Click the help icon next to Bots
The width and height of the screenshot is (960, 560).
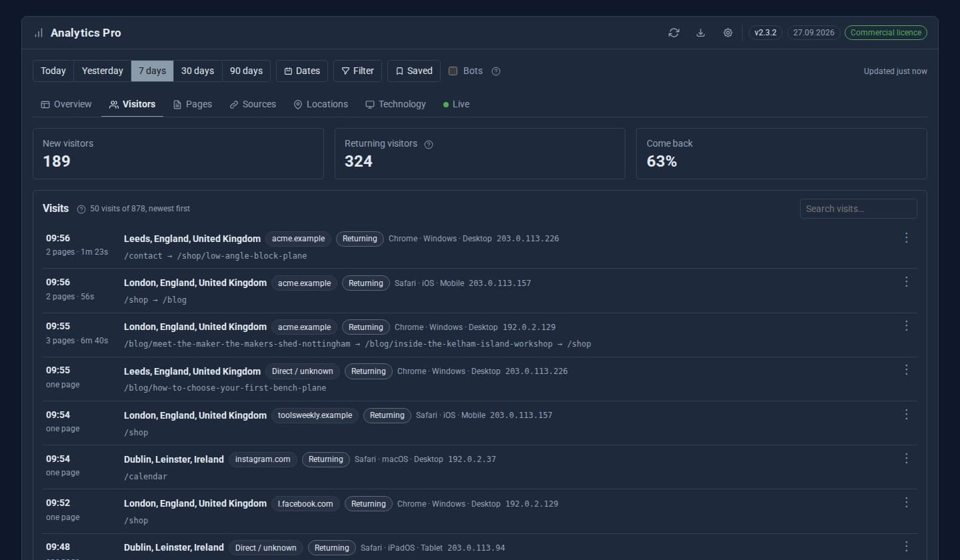pyautogui.click(x=496, y=71)
